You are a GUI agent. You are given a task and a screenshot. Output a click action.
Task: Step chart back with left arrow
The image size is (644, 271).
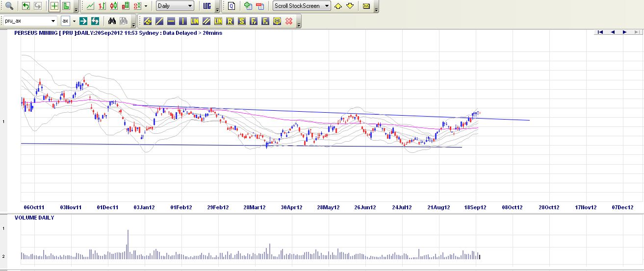pos(613,32)
